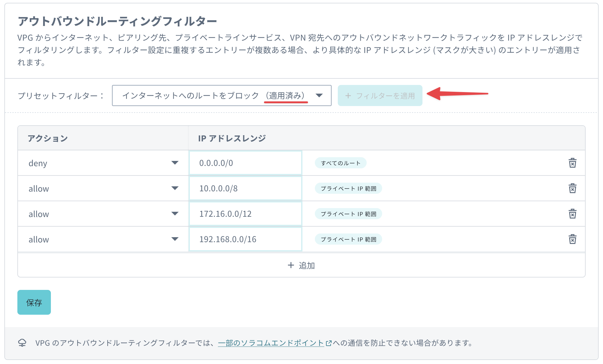Click the 保存 button
Viewport: 603px width, 364px height.
click(34, 302)
